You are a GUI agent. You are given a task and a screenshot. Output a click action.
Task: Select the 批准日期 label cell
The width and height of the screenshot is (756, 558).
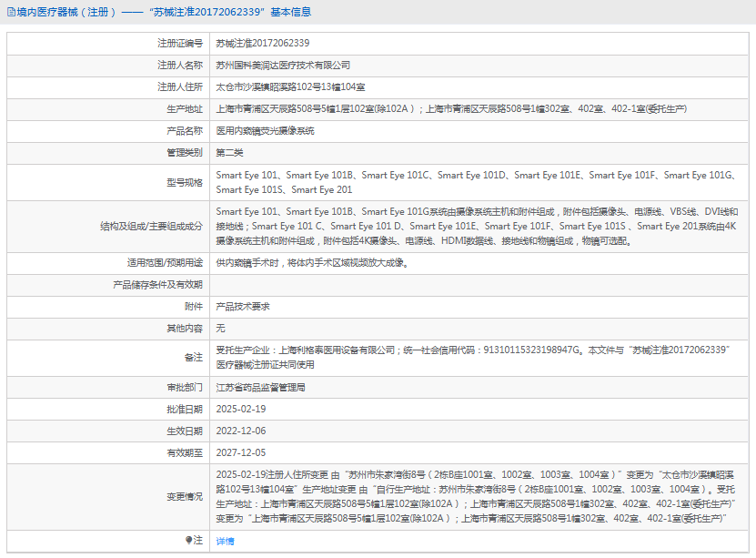(x=108, y=410)
